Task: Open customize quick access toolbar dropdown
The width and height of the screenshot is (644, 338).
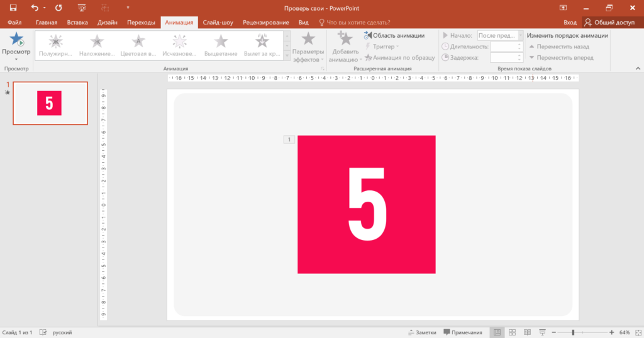Action: coord(128,8)
